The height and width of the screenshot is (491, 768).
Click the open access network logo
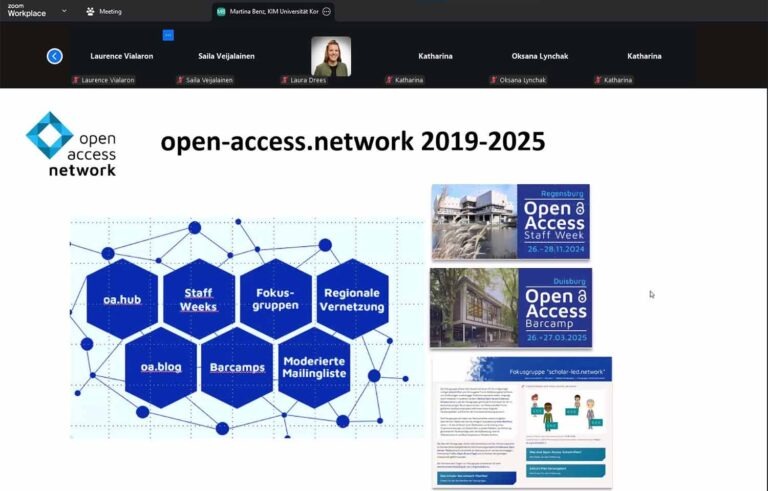point(71,144)
